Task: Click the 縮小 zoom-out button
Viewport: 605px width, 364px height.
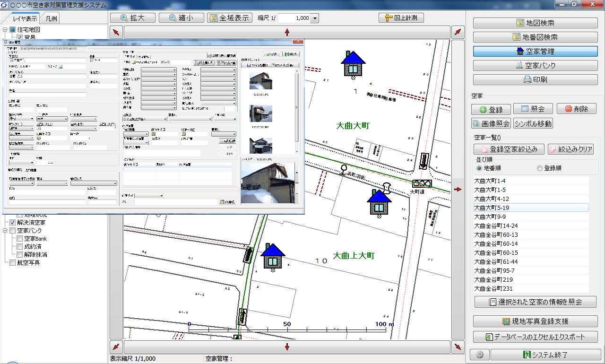Action: (x=181, y=18)
